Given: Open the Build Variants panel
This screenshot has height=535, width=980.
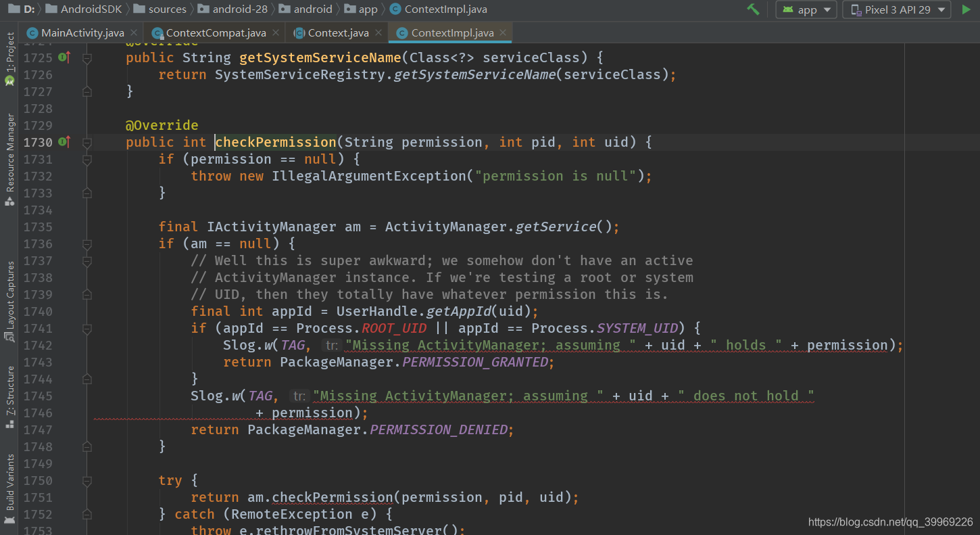Looking at the screenshot, I should click(x=9, y=480).
